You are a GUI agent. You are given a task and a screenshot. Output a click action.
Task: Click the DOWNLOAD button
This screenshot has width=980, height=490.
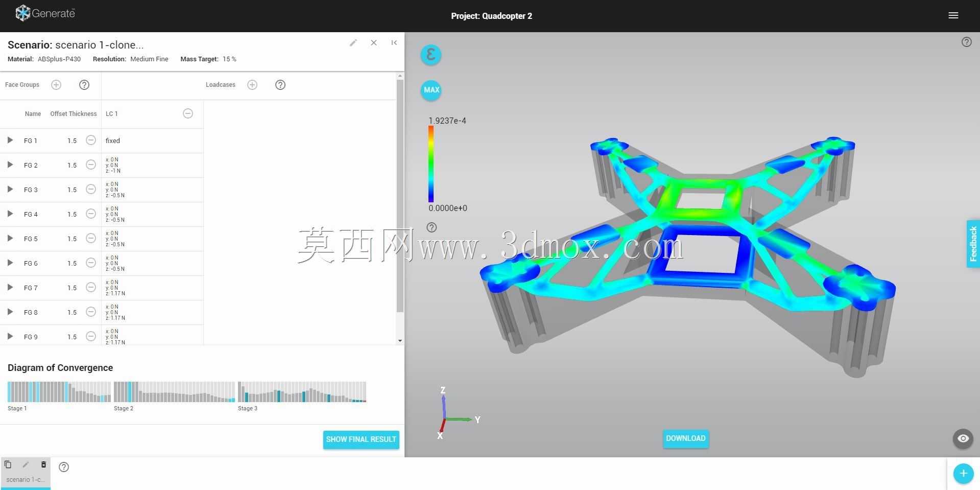point(686,438)
